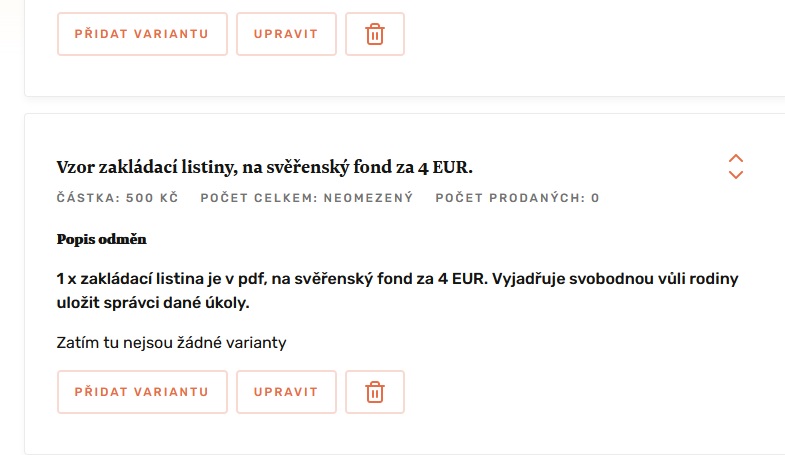Click the NEOMEZENÝ total count value

[368, 198]
